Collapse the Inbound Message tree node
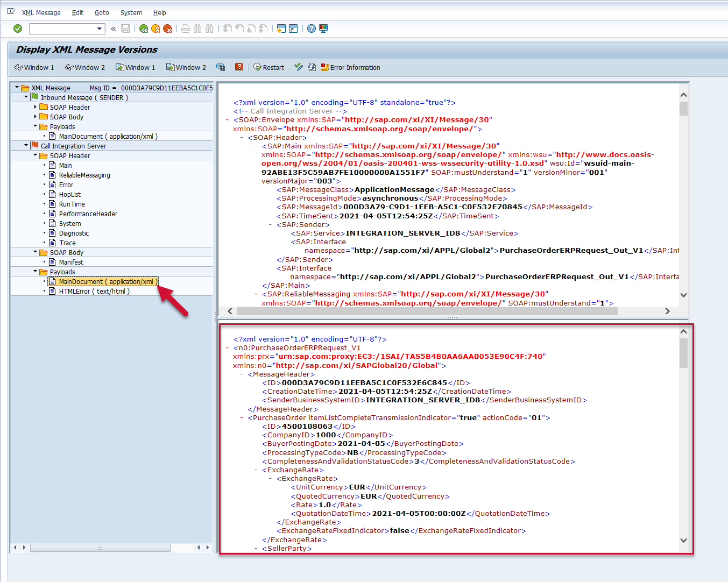This screenshot has width=728, height=582. (x=26, y=97)
